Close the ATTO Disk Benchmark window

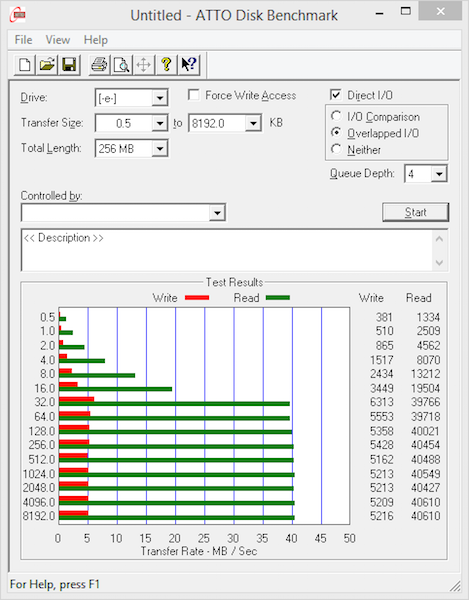click(440, 11)
